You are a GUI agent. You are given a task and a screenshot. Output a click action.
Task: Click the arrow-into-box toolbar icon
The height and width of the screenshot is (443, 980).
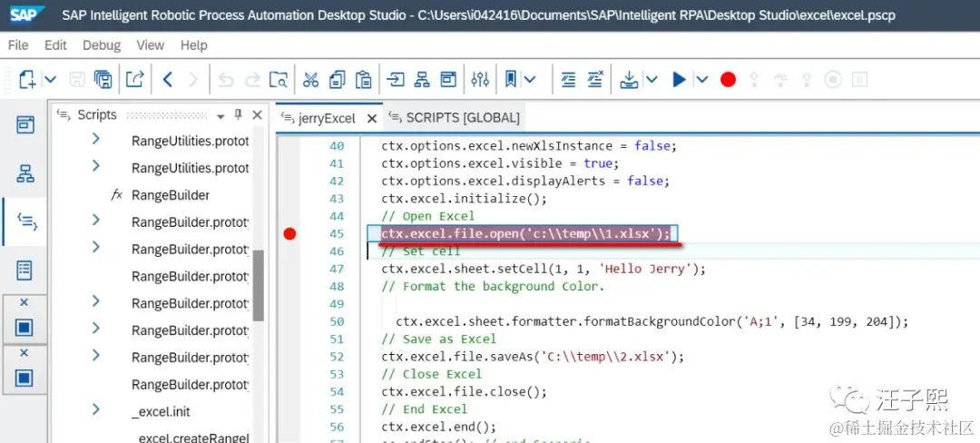(x=396, y=79)
